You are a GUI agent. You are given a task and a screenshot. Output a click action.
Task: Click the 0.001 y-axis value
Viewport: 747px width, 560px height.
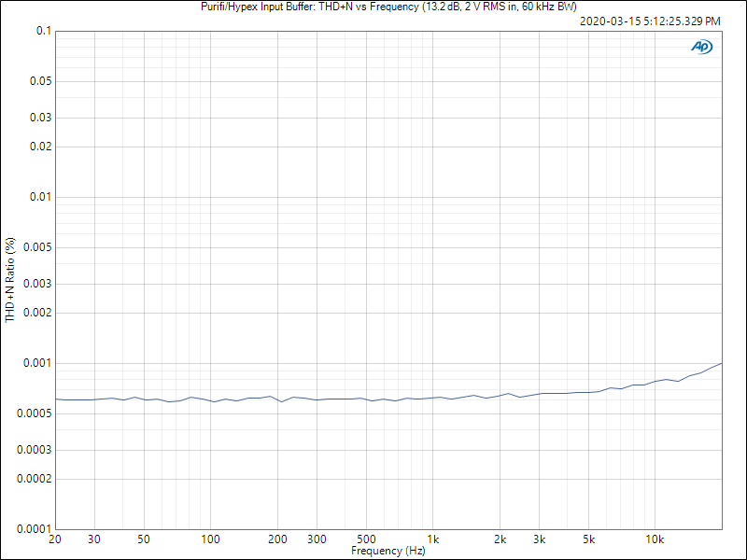(37, 363)
